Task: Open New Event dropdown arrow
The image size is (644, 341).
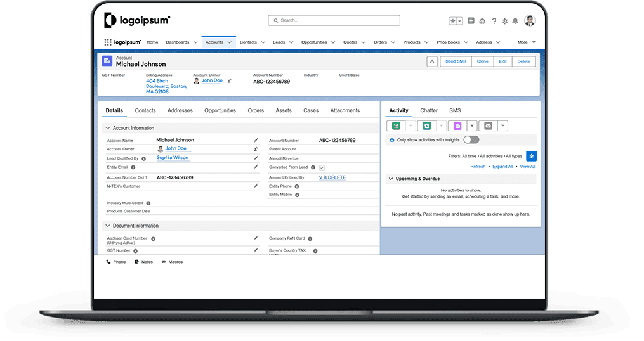Action: tap(472, 126)
